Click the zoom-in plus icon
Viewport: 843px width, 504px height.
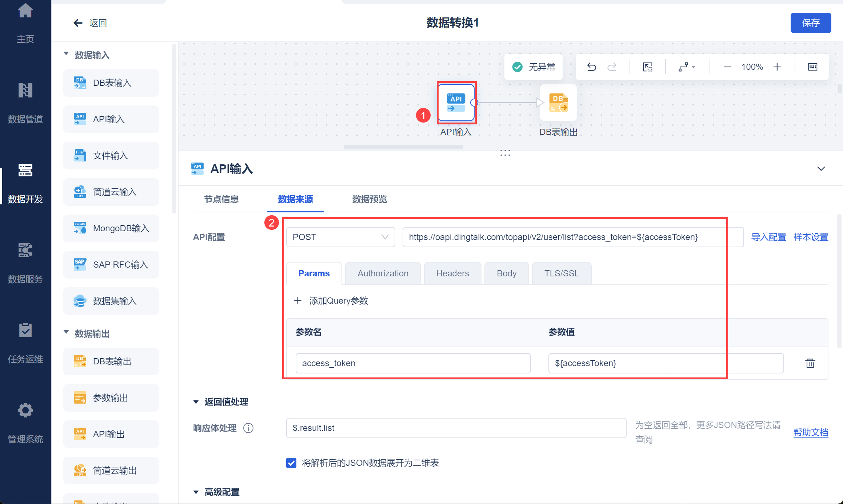click(x=777, y=67)
